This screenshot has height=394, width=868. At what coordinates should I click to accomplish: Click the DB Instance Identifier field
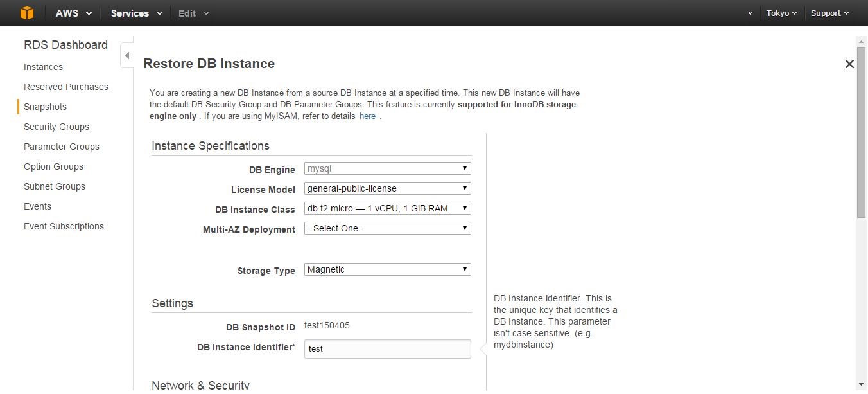[x=388, y=348]
